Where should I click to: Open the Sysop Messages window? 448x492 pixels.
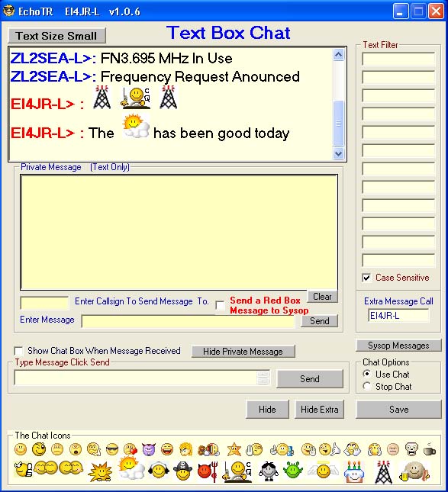(x=398, y=346)
